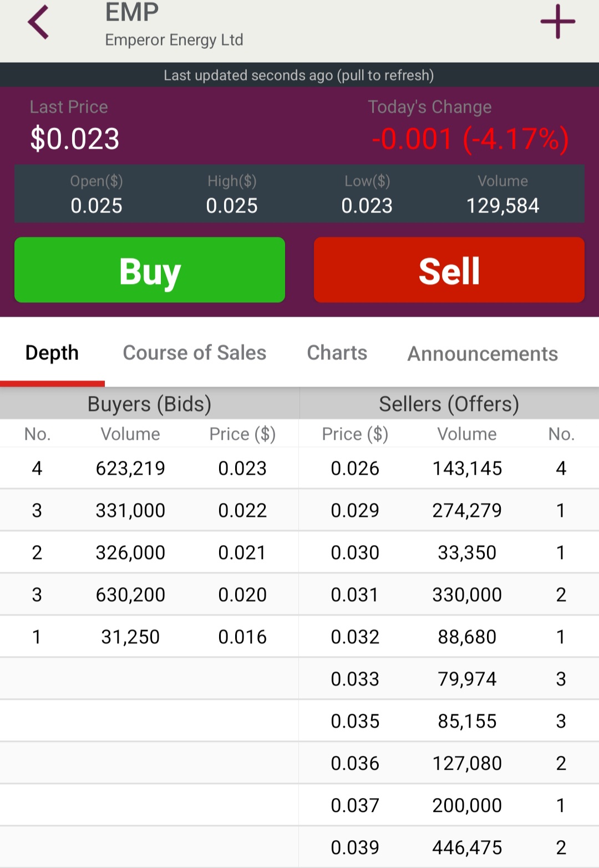Select bid volume 630,200
The width and height of the screenshot is (599, 868).
click(x=130, y=595)
